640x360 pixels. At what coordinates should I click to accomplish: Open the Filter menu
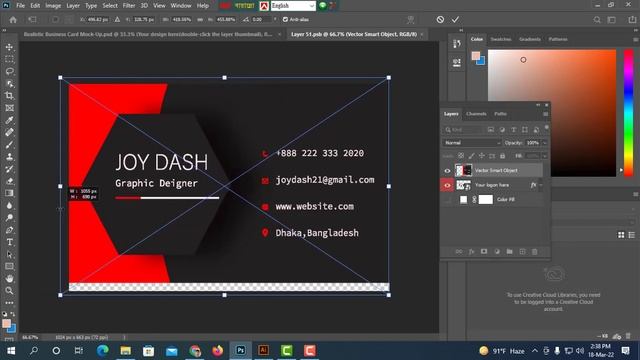click(129, 6)
